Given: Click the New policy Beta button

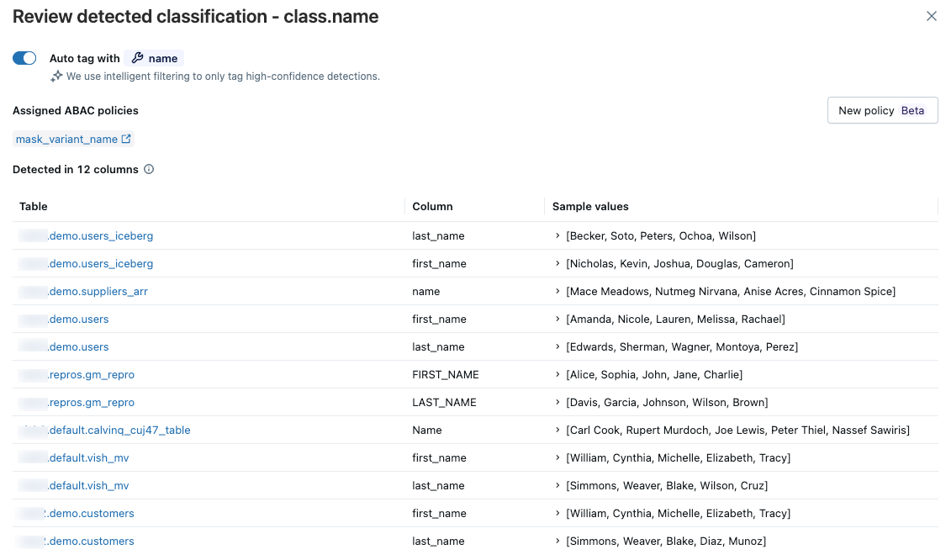Looking at the screenshot, I should (x=882, y=109).
